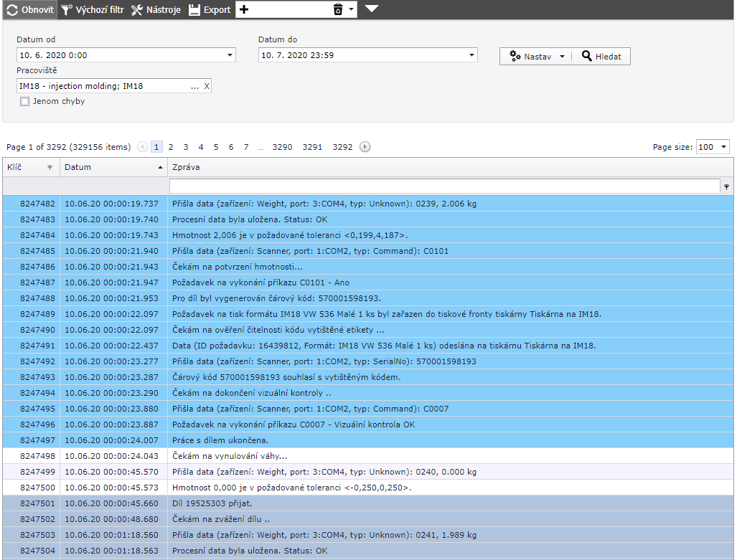Apply the Výchozí filtr default filter

click(x=93, y=10)
